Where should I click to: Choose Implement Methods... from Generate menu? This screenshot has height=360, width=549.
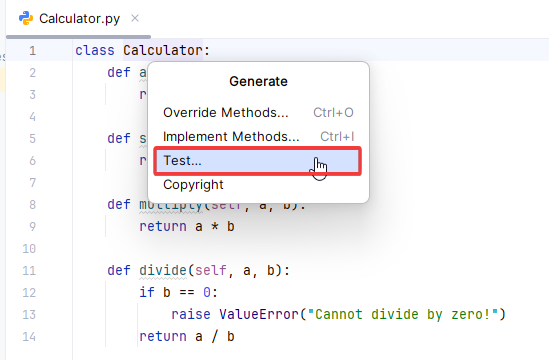pos(258,137)
